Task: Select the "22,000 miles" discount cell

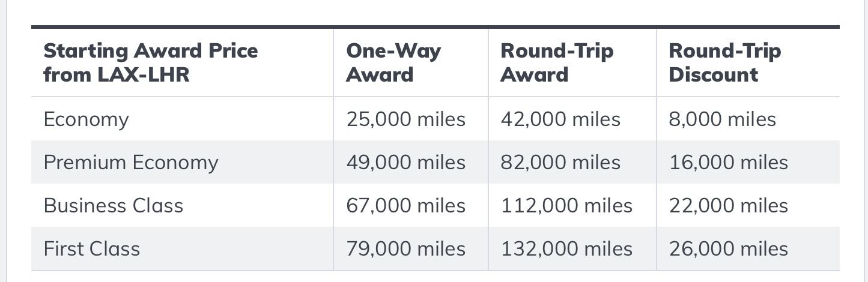Action: coord(728,206)
